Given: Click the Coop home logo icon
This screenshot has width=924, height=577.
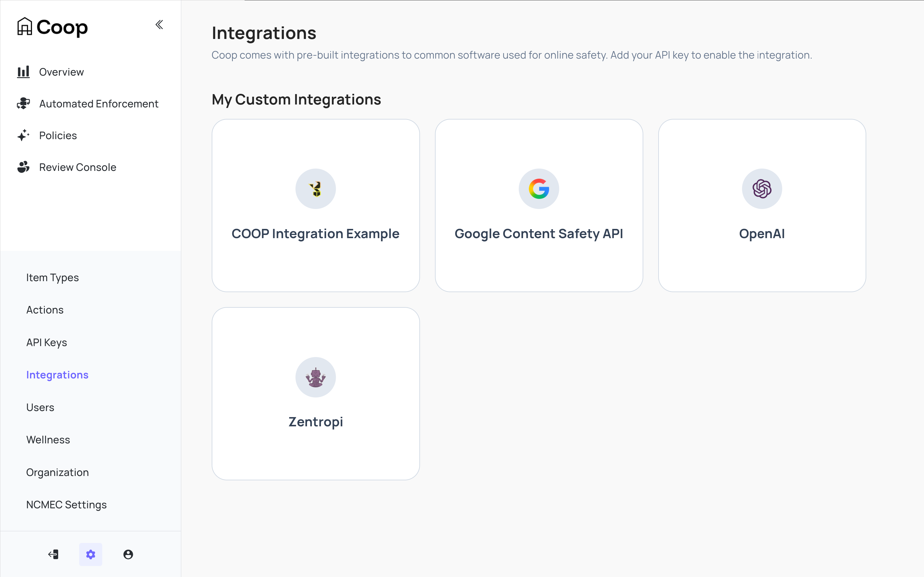Looking at the screenshot, I should pyautogui.click(x=25, y=26).
